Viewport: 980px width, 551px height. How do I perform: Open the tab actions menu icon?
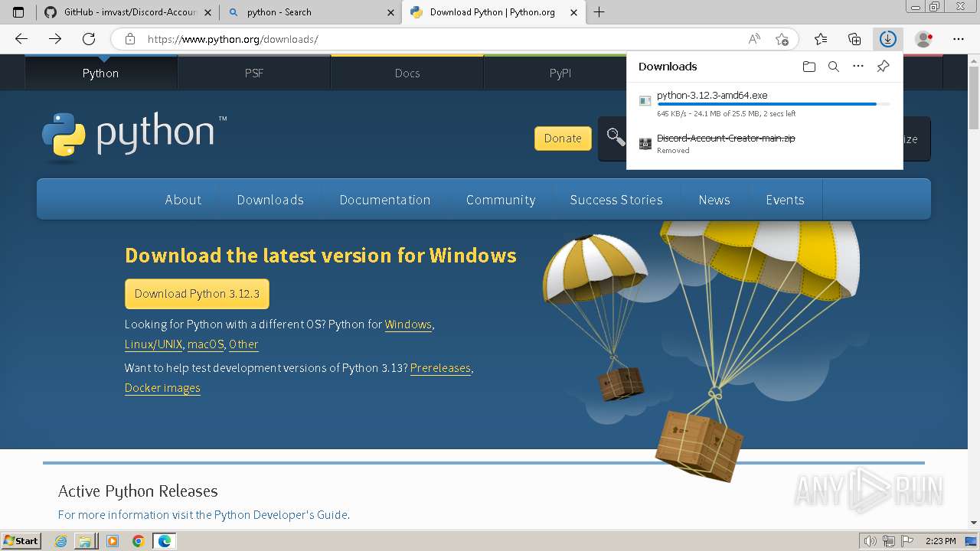tap(18, 12)
